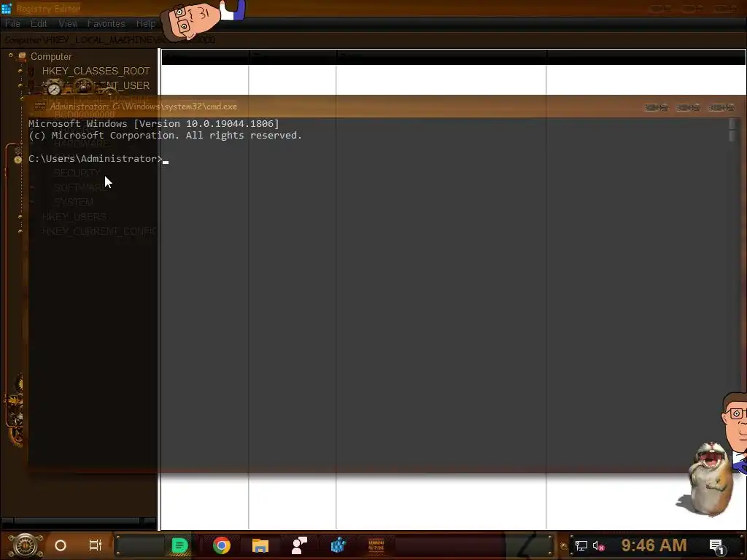This screenshot has height=560, width=747.
Task: Show hidden tray icons on the taskbar
Action: (564, 546)
